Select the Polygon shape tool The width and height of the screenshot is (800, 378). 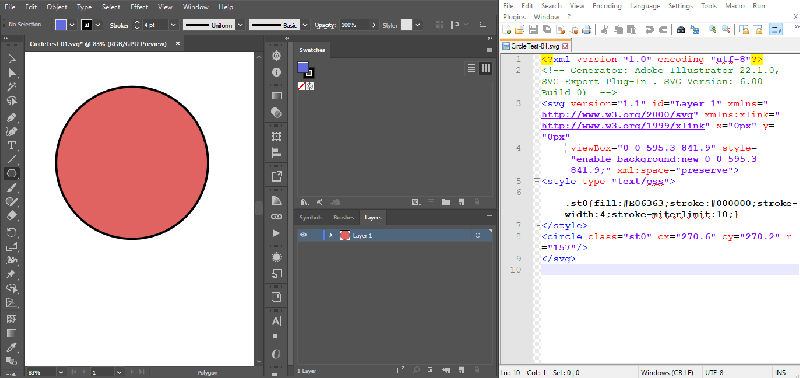coord(11,173)
